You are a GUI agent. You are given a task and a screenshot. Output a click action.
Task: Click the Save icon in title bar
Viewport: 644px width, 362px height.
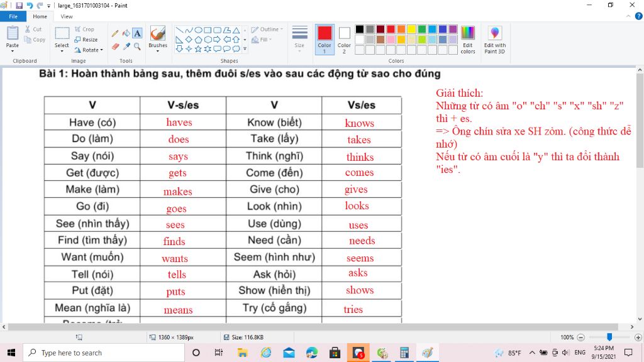(x=19, y=6)
